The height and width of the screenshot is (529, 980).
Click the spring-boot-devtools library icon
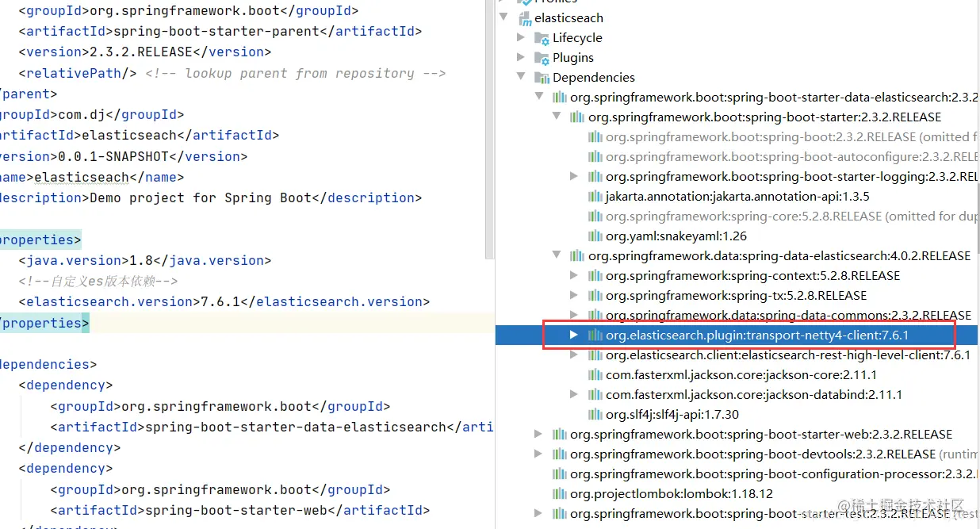560,454
